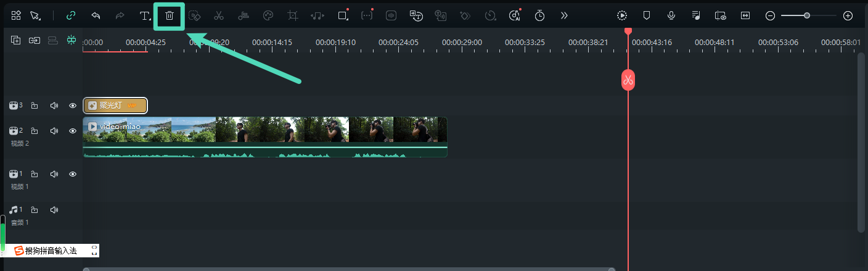Open the Crop tool
The image size is (868, 271).
click(293, 16)
